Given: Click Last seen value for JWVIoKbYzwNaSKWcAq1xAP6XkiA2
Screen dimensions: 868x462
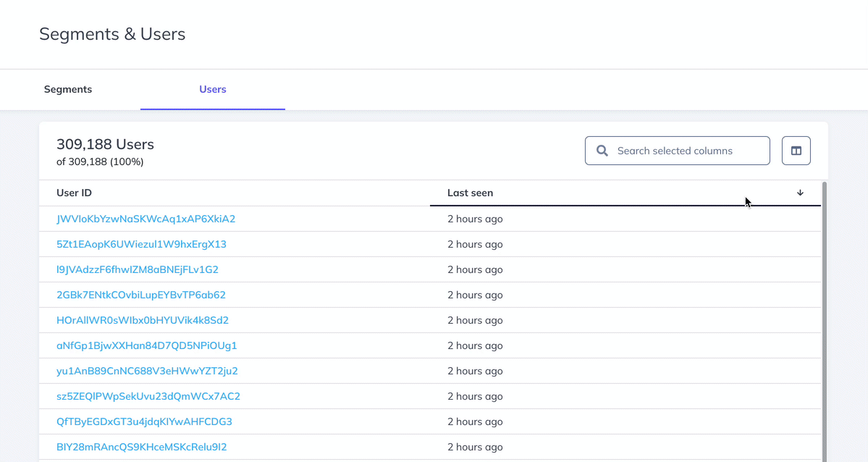Looking at the screenshot, I should click(x=475, y=219).
